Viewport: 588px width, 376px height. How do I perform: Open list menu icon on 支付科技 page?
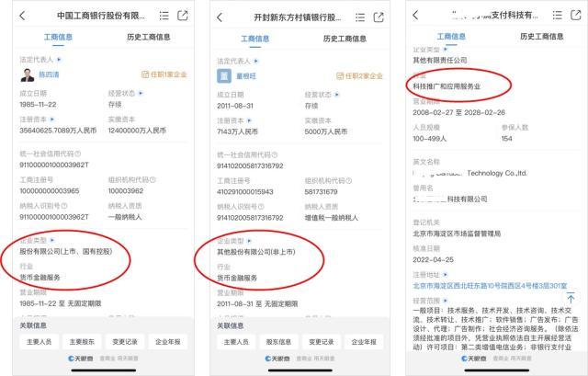[558, 15]
